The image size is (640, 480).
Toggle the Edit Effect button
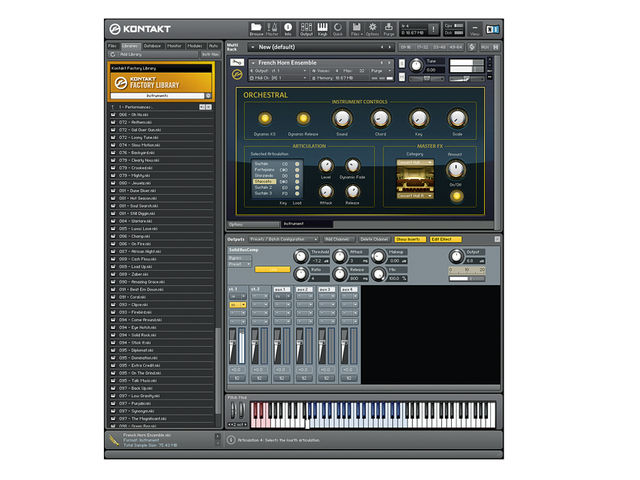445,239
